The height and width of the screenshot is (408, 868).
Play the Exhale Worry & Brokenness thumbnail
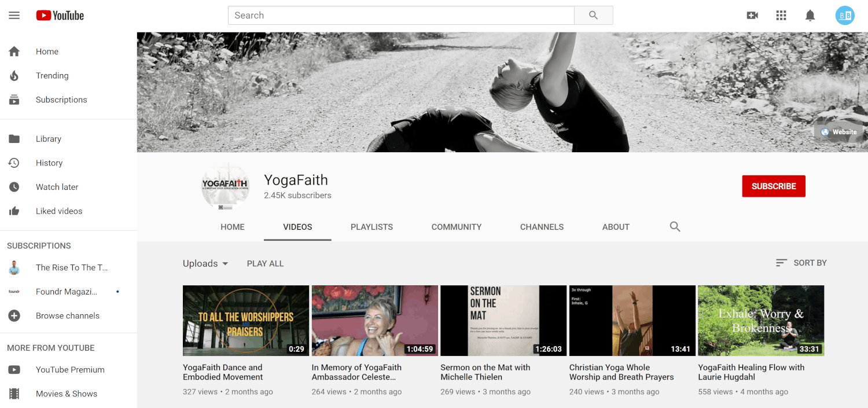click(x=761, y=321)
